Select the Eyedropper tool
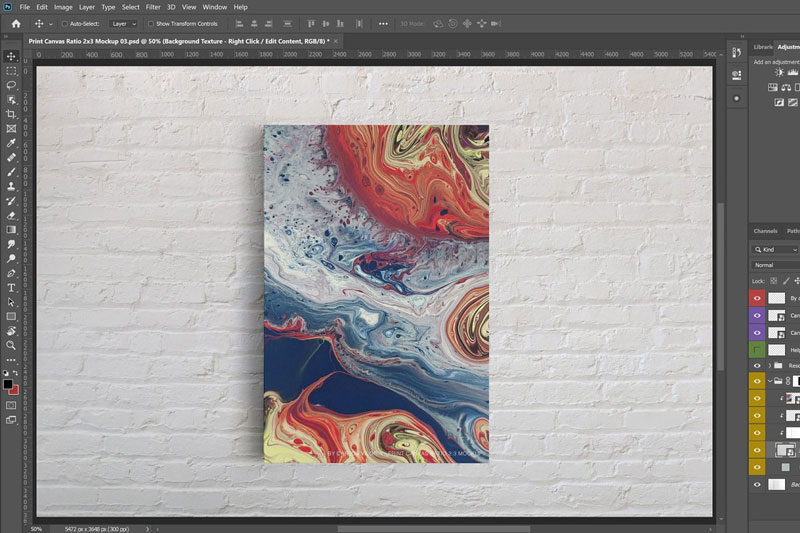This screenshot has height=533, width=800. pyautogui.click(x=11, y=143)
